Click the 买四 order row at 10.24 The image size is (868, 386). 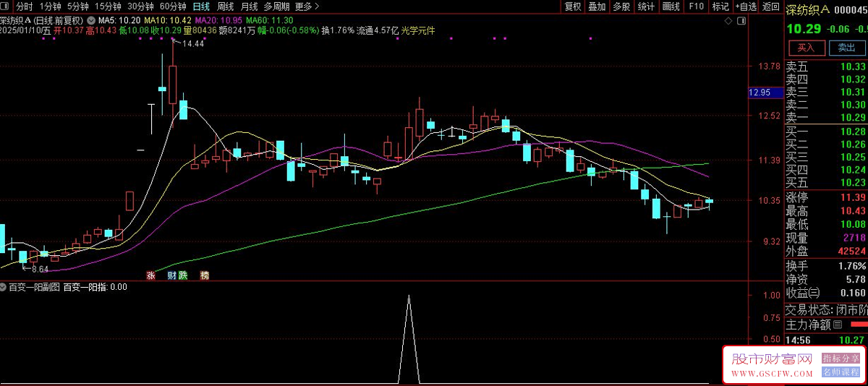[826, 170]
